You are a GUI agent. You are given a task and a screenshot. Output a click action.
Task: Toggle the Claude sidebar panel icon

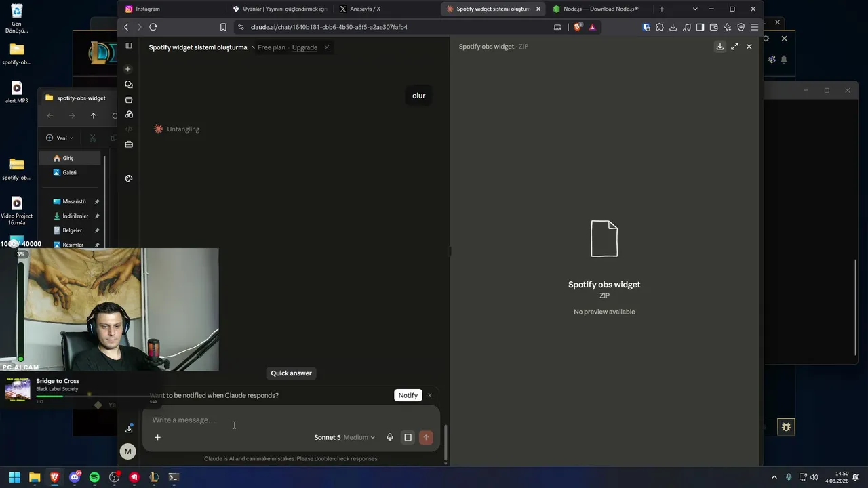click(x=128, y=46)
